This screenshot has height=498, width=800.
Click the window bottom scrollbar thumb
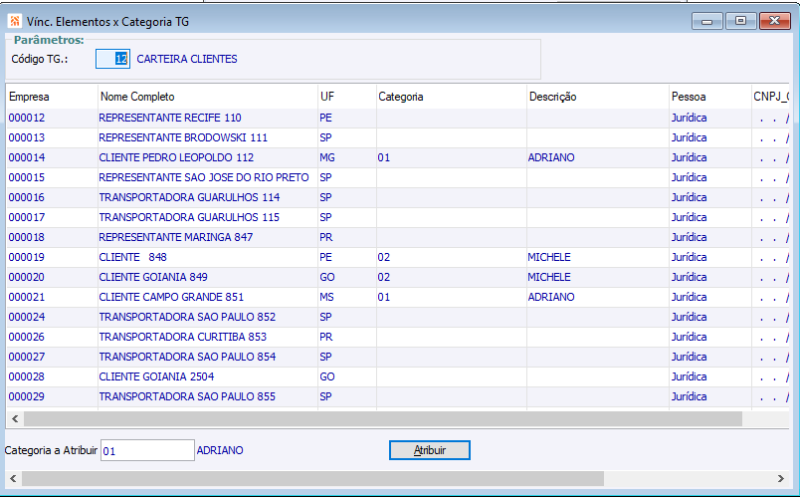(313, 479)
